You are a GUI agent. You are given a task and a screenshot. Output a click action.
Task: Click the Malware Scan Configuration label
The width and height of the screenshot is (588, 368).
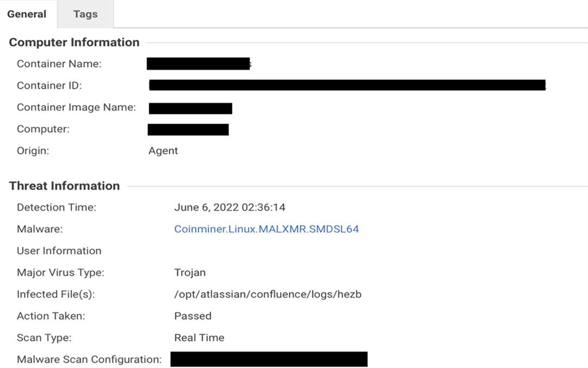click(89, 360)
